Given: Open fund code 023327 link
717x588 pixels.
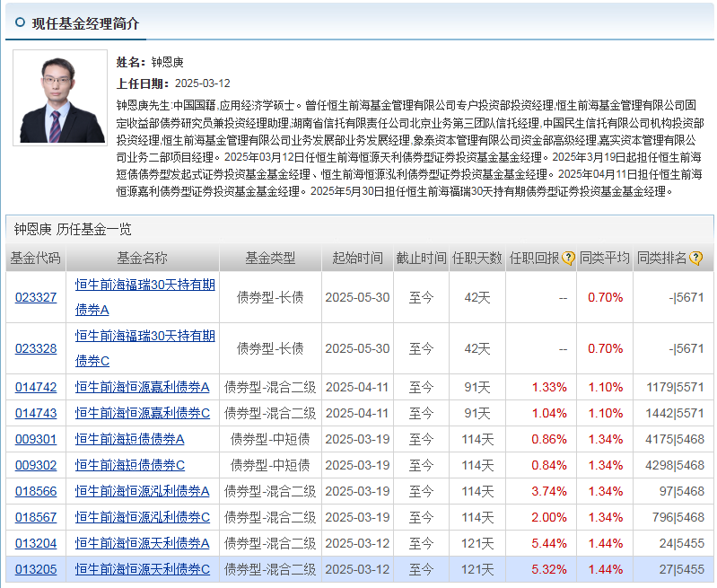Looking at the screenshot, I should 36,297.
